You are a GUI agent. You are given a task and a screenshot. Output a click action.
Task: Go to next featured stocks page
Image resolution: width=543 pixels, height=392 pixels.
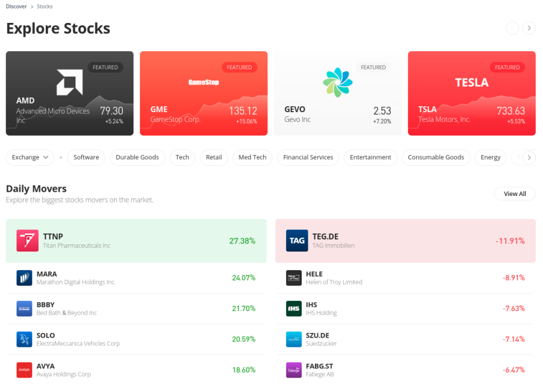(x=529, y=28)
